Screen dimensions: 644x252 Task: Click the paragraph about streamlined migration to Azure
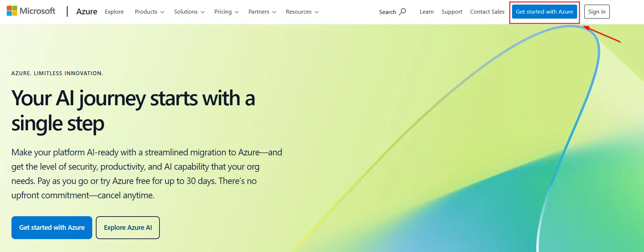coord(147,174)
